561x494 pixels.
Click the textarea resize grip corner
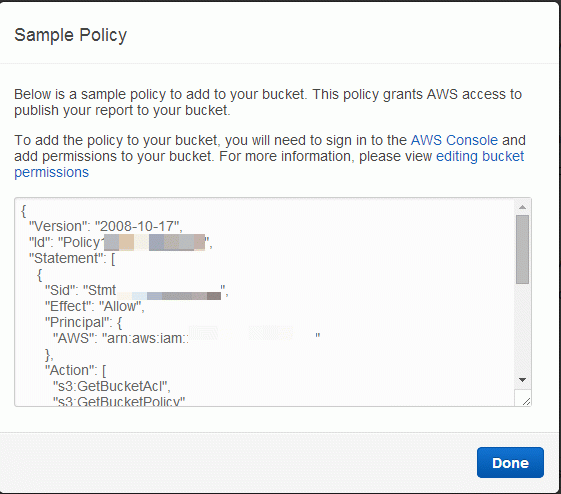(x=526, y=401)
